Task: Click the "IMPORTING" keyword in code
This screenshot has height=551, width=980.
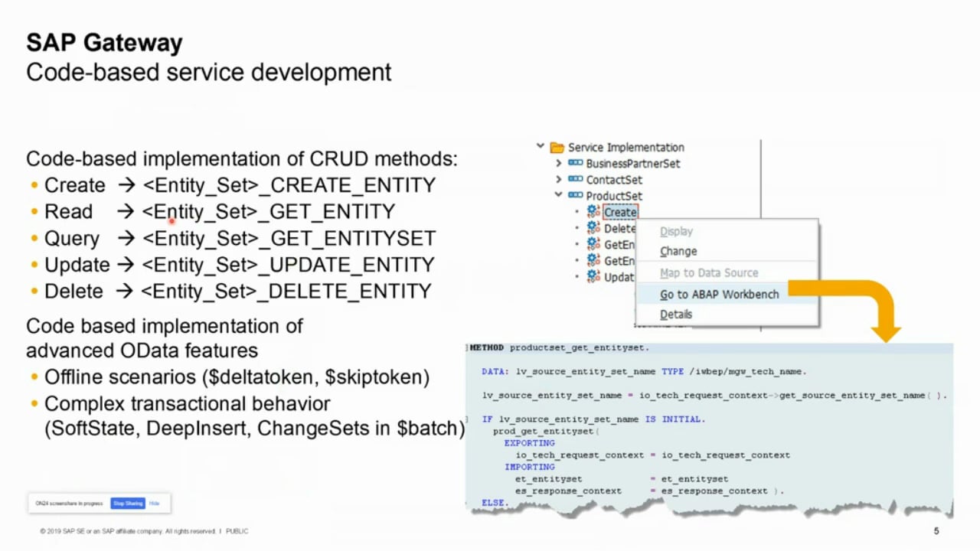Action: point(529,467)
